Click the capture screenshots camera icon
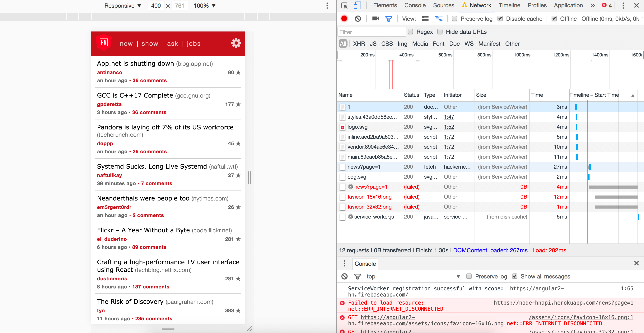 tap(375, 18)
